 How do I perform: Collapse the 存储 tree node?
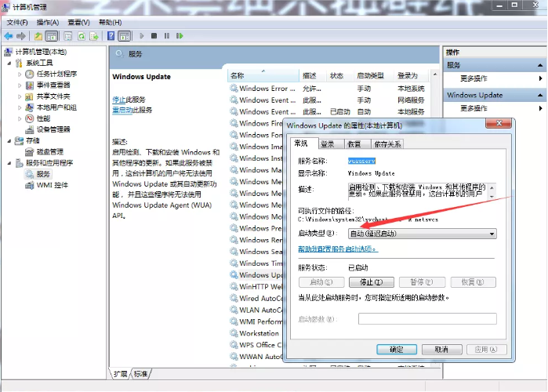pos(9,141)
